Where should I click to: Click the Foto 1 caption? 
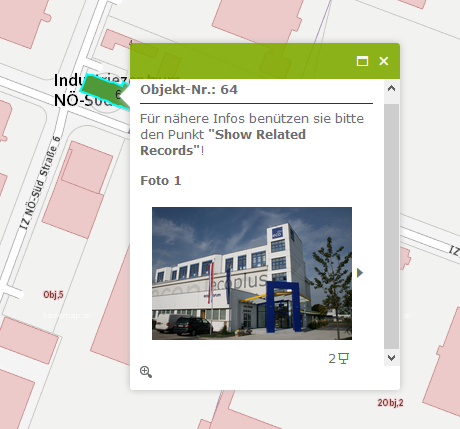(x=161, y=180)
